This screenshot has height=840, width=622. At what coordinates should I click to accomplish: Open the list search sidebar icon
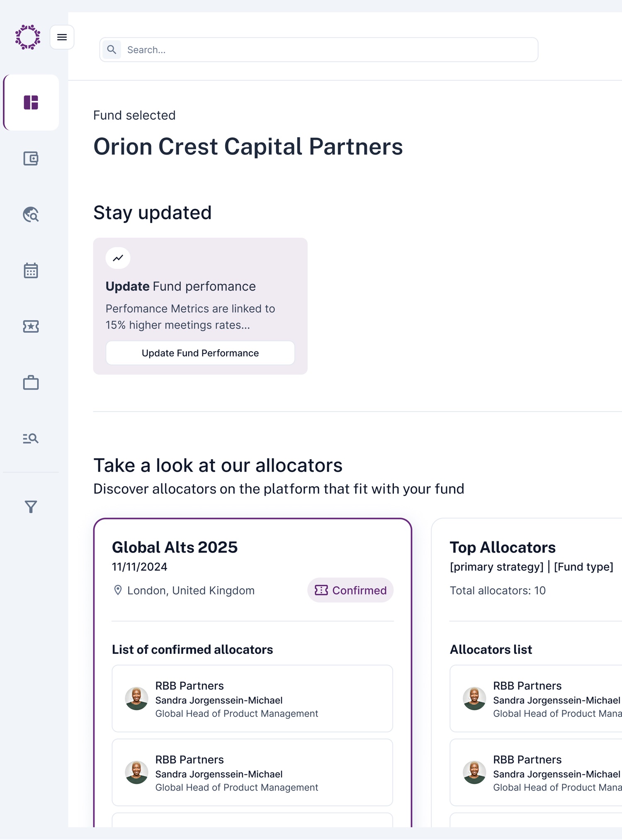click(31, 438)
